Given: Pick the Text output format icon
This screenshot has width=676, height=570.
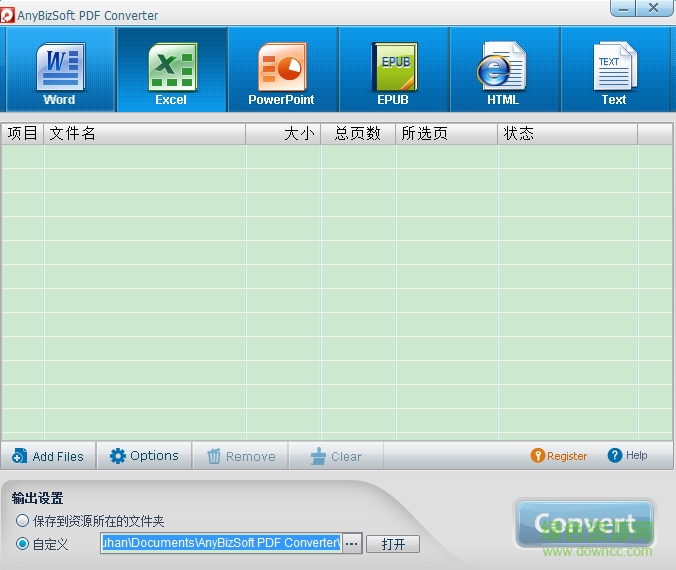Looking at the screenshot, I should (x=615, y=69).
